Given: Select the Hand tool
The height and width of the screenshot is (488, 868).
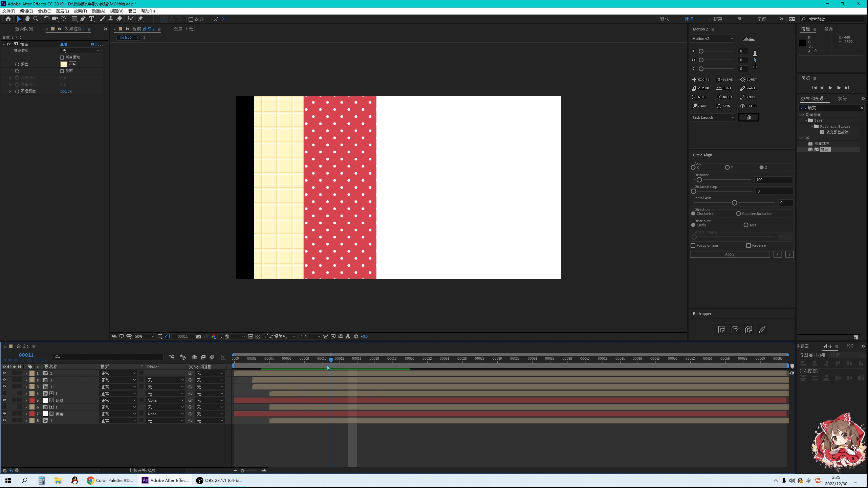Looking at the screenshot, I should pyautogui.click(x=27, y=19).
